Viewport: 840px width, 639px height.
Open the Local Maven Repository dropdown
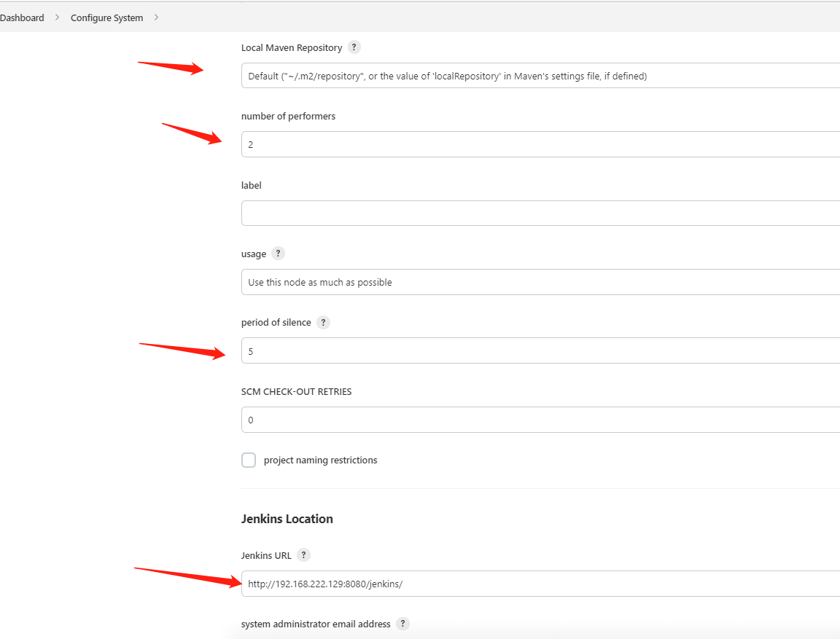click(540, 76)
